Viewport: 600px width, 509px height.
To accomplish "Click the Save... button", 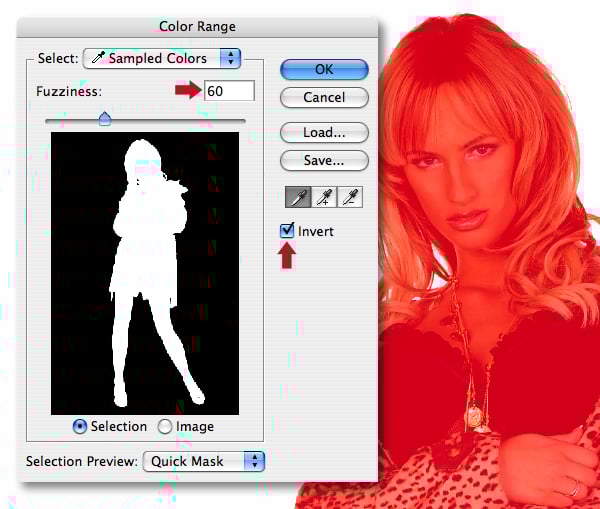I will [x=324, y=160].
